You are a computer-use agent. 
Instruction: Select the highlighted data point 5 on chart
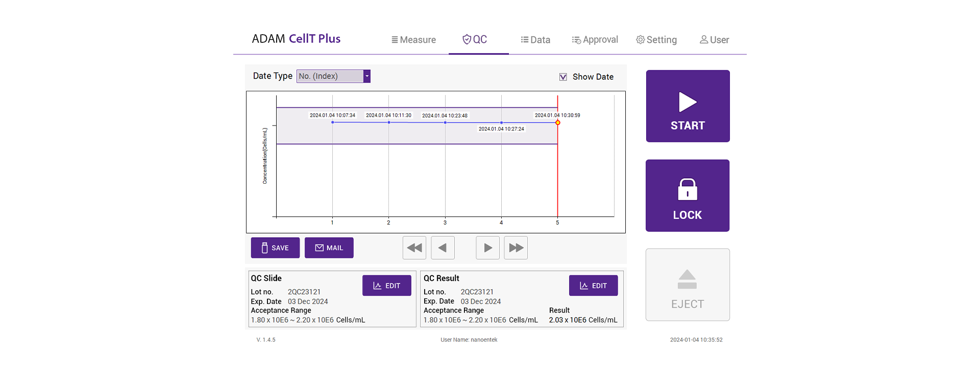coord(557,122)
